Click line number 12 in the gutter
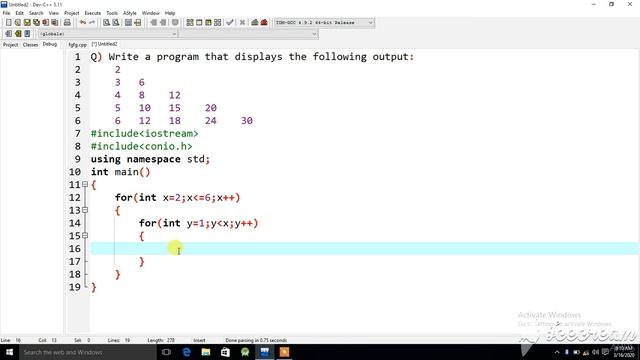The width and height of the screenshot is (640, 360). click(75, 198)
